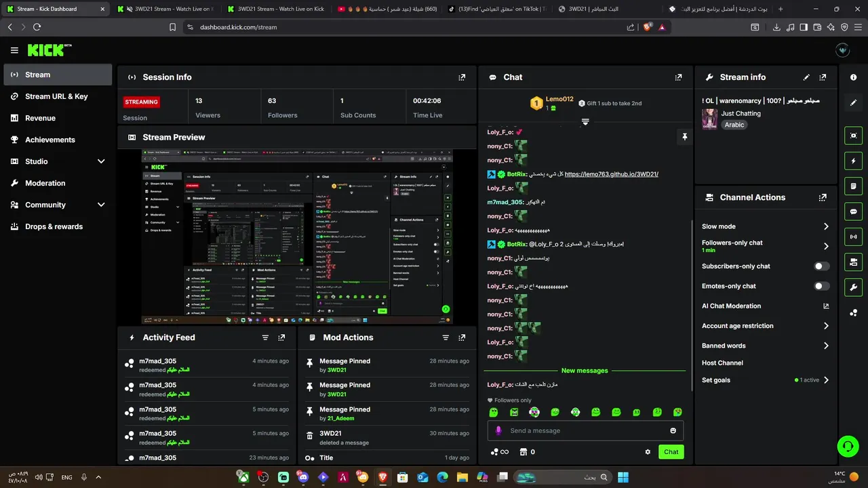Open the lemo763.github.io link in chat
The height and width of the screenshot is (488, 868).
point(611,174)
